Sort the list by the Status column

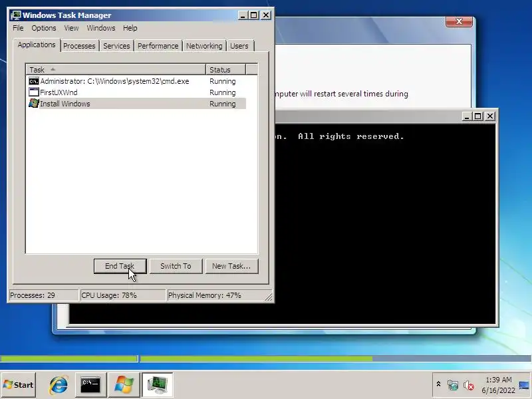[225, 70]
